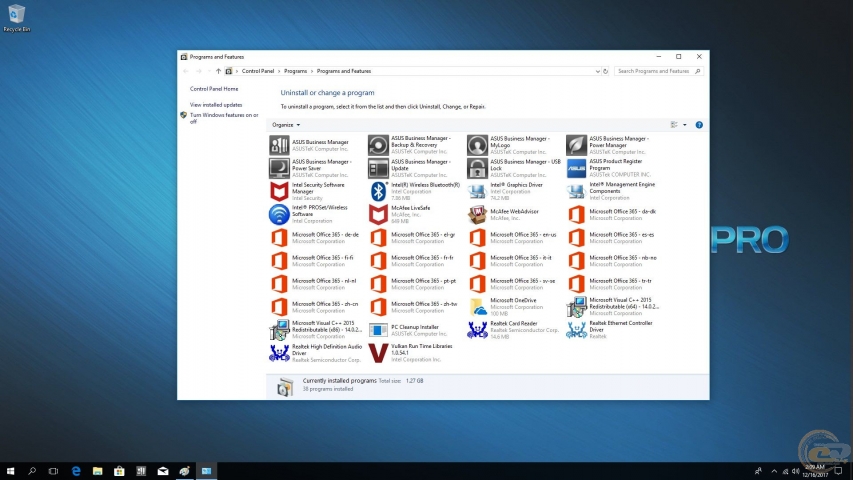Click Programs breadcrumb
Screen dimensions: 853x480
pyautogui.click(x=295, y=71)
